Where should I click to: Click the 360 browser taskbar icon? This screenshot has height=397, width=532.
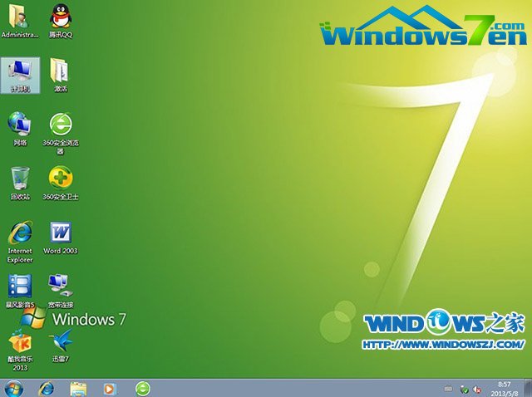tap(143, 388)
